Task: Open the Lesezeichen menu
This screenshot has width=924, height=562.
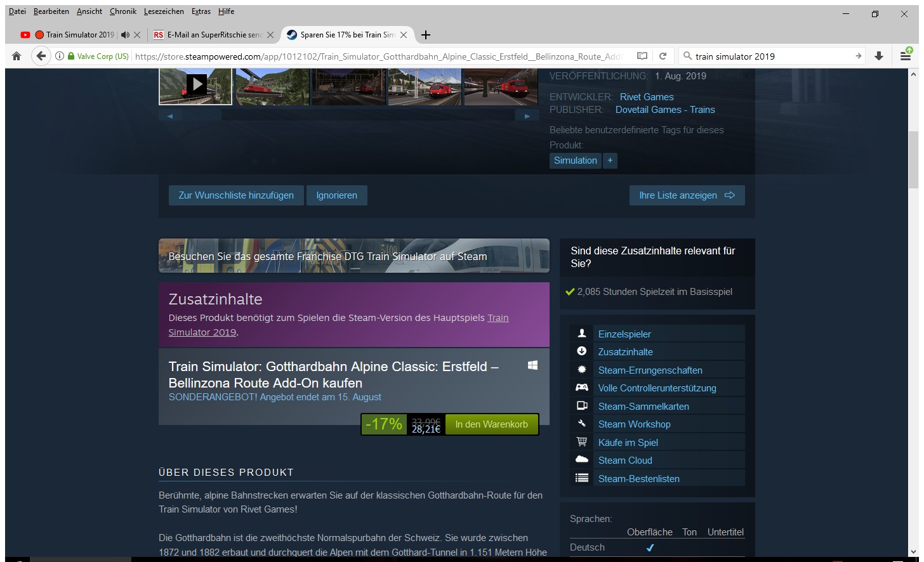Action: pyautogui.click(x=164, y=11)
